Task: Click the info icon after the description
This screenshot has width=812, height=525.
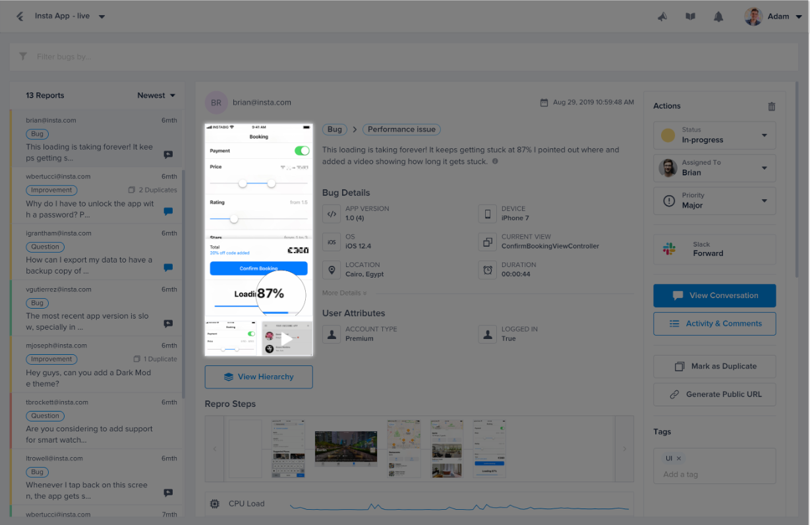Action: 495,161
